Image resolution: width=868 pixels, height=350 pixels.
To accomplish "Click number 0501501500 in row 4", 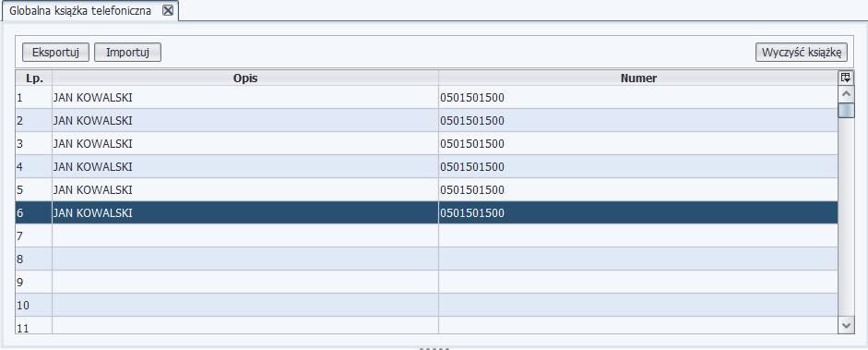I will (473, 167).
